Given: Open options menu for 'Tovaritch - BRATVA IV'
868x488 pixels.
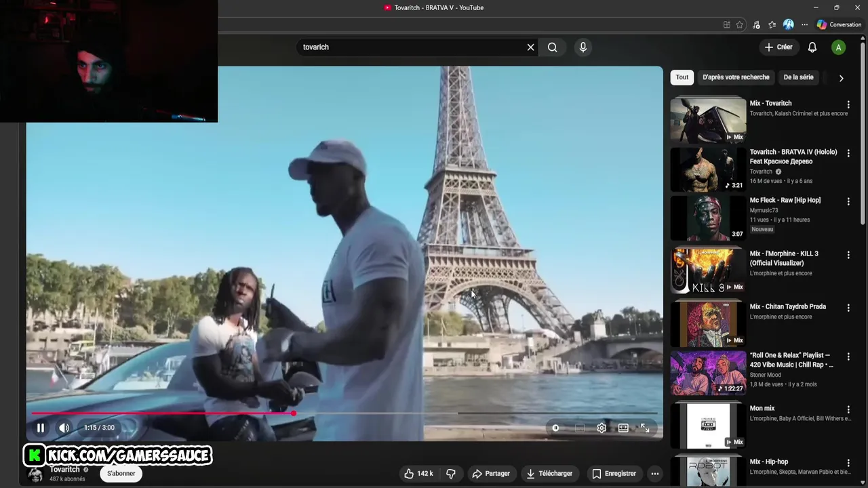Looking at the screenshot, I should tap(848, 153).
